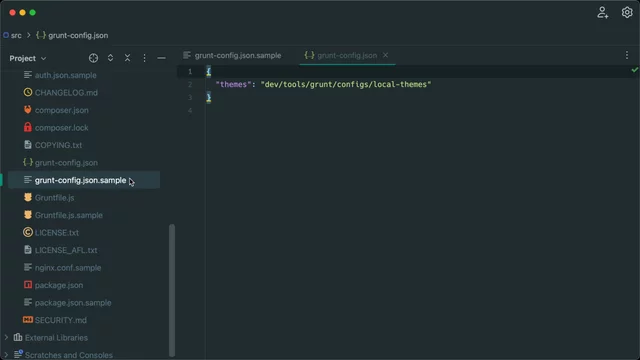The width and height of the screenshot is (640, 360).
Task: Click green inspection checkmark in editor
Action: [634, 70]
